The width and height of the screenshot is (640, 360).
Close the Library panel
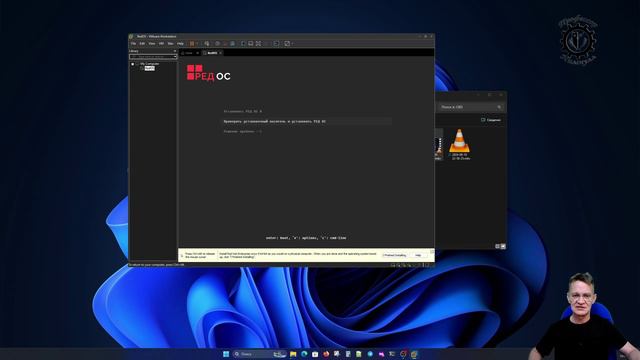click(x=175, y=51)
